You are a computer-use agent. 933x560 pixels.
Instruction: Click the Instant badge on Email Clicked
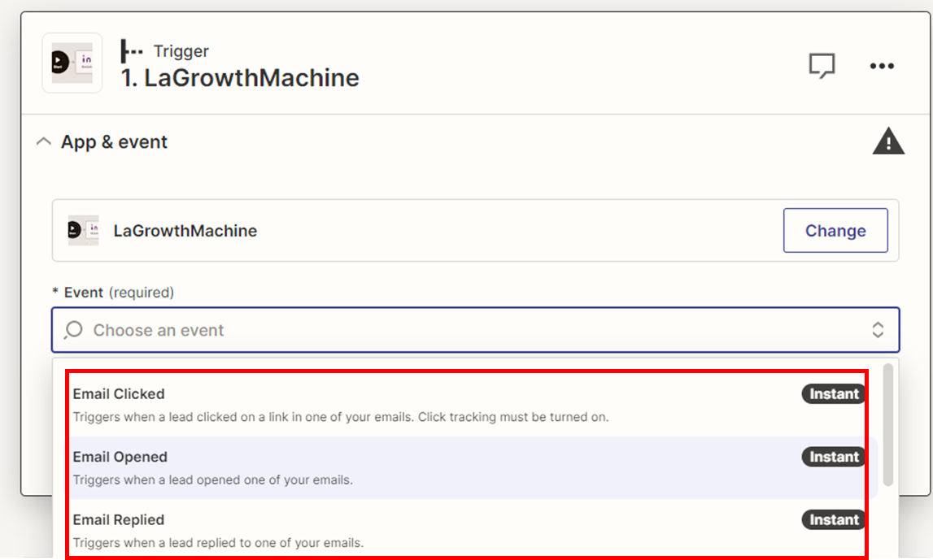(x=833, y=393)
